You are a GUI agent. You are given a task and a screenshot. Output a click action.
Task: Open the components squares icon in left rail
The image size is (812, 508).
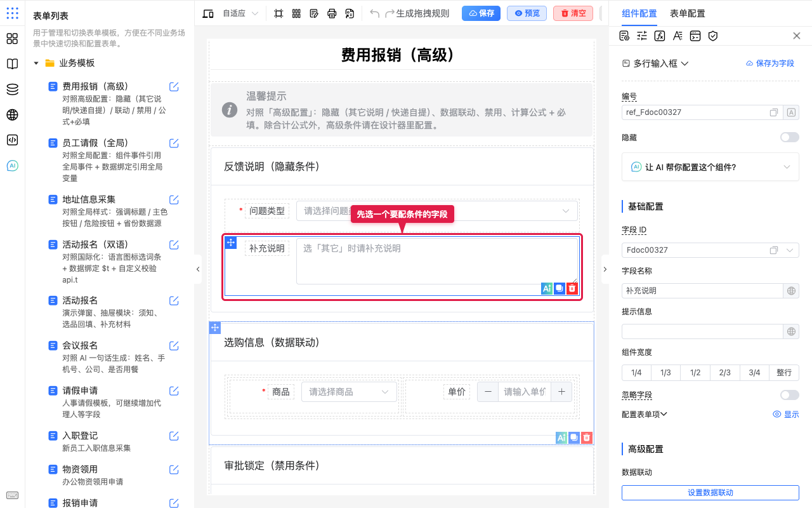coord(12,39)
